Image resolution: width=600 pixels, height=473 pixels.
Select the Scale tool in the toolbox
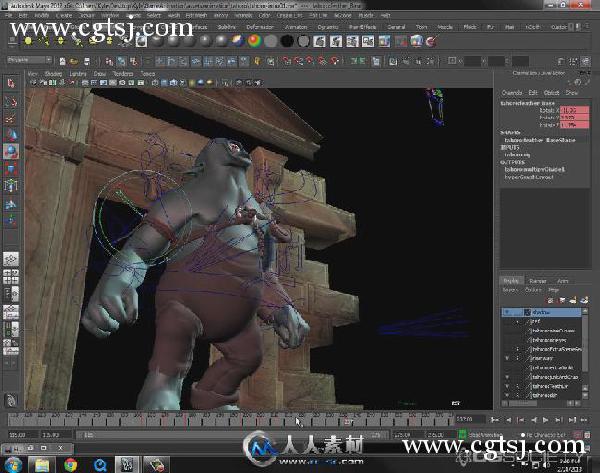click(11, 168)
